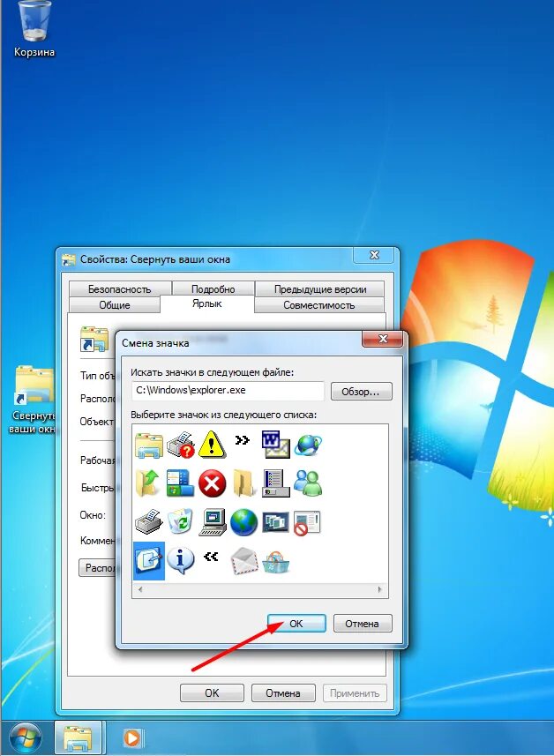This screenshot has width=554, height=756.
Task: Select the Ярлык tab
Action: click(207, 303)
